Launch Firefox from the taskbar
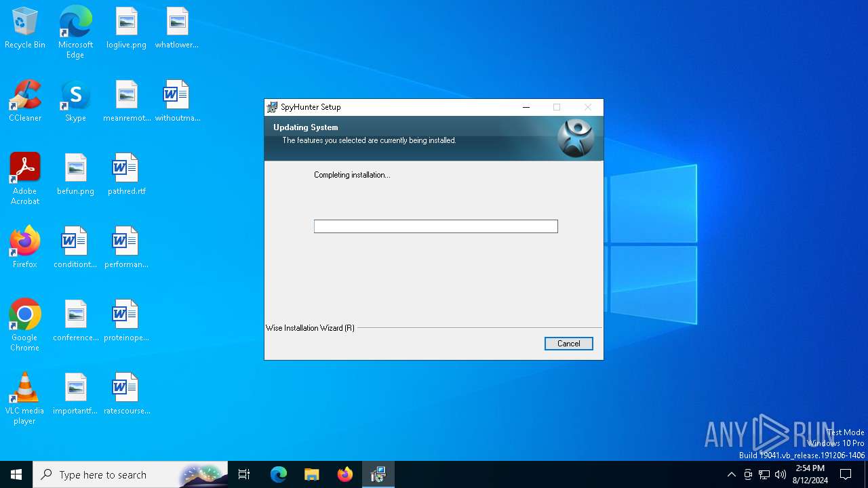The width and height of the screenshot is (868, 488). pos(345,474)
